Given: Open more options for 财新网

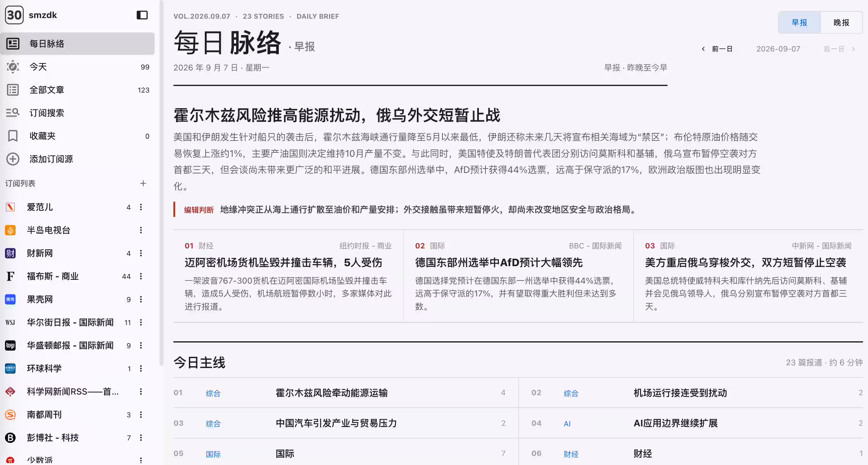Looking at the screenshot, I should point(141,253).
